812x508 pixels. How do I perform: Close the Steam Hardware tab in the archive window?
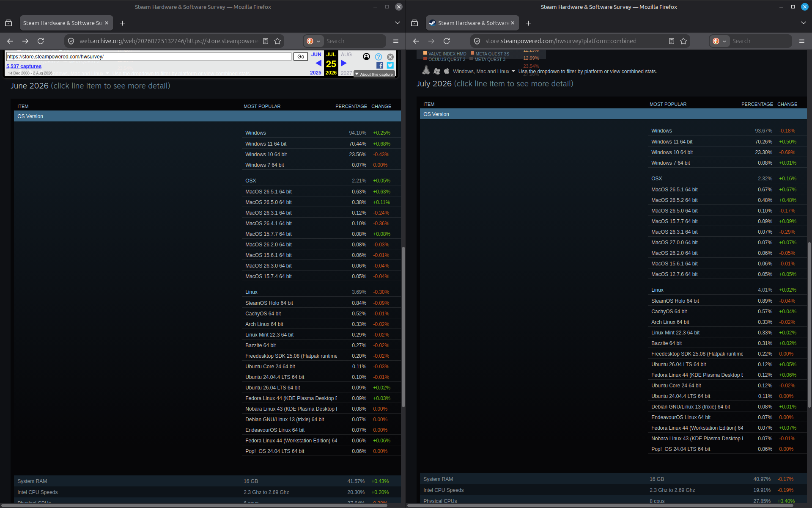tap(107, 23)
